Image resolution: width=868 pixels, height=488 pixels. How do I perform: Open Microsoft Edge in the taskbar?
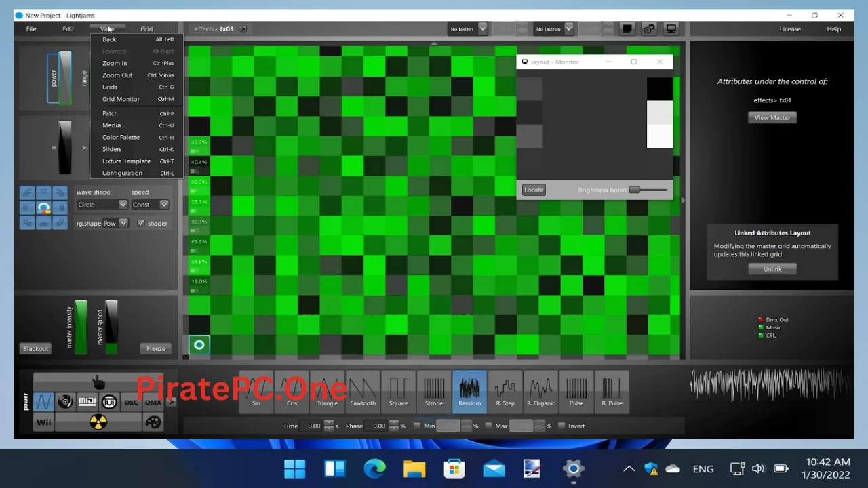[x=374, y=468]
